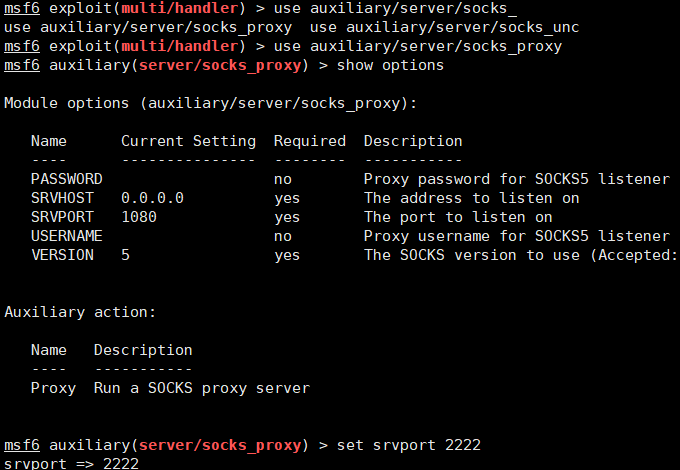This screenshot has width=680, height=470.
Task: Click 'The SOCKS version to use' text
Action: tap(472, 255)
